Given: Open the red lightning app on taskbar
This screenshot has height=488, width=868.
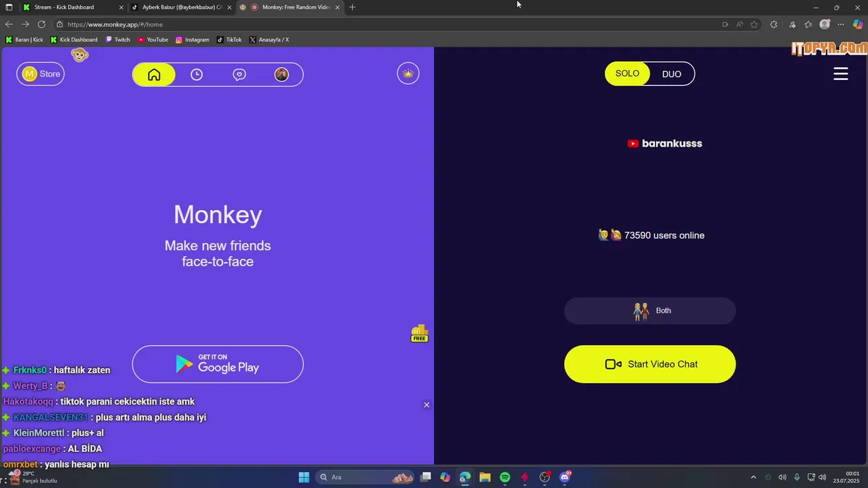Looking at the screenshot, I should [x=524, y=477].
